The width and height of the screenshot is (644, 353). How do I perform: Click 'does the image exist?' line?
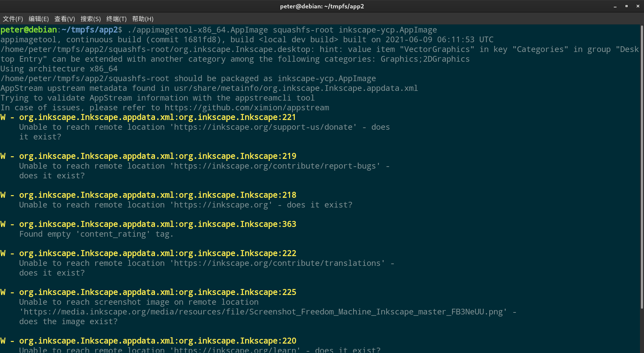coord(68,321)
